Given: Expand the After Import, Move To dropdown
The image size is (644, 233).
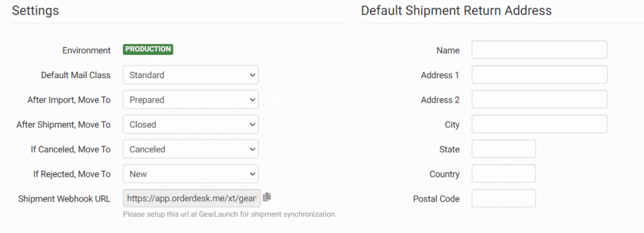Looking at the screenshot, I should [x=191, y=99].
